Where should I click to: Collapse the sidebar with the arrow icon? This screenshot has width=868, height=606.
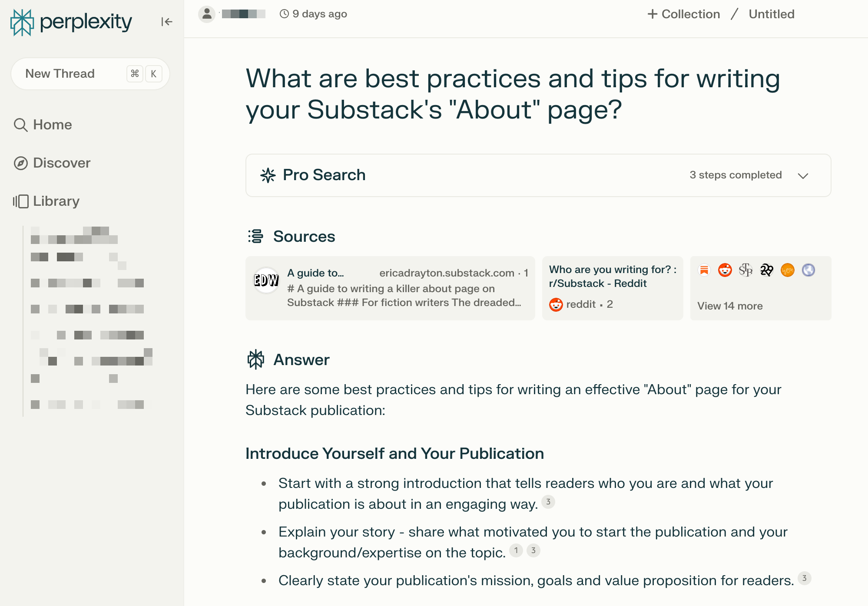point(167,22)
